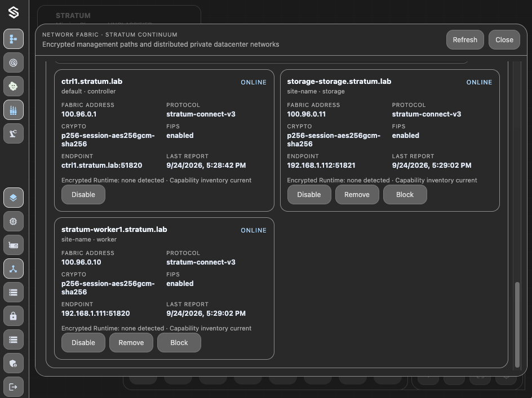Click fabric address 100.96.0.1
The width and height of the screenshot is (532, 398).
79,114
